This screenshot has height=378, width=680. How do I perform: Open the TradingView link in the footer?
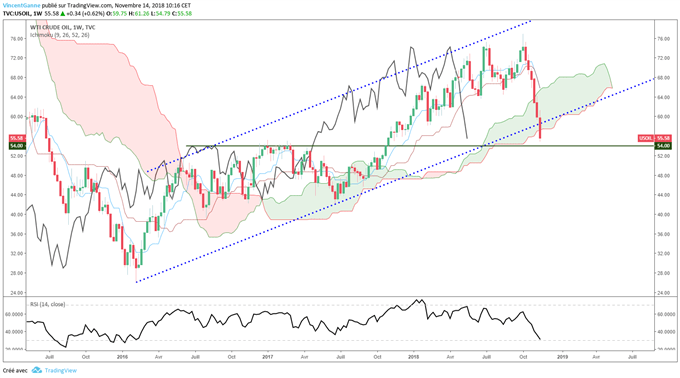[60, 370]
